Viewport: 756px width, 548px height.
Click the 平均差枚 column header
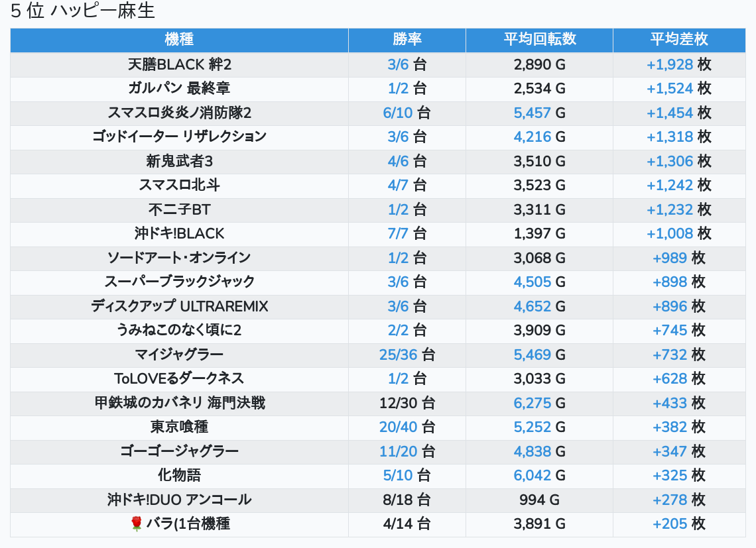[679, 40]
